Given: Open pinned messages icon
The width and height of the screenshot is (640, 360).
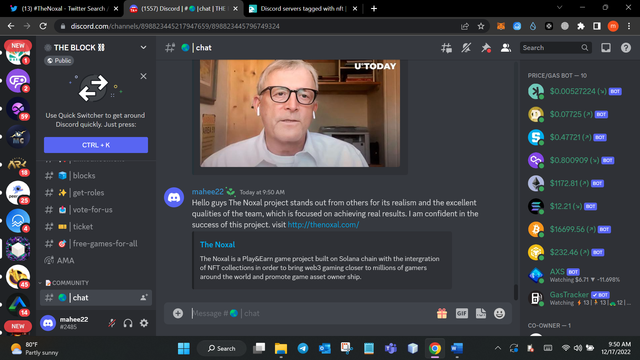Looking at the screenshot, I should [x=486, y=48].
